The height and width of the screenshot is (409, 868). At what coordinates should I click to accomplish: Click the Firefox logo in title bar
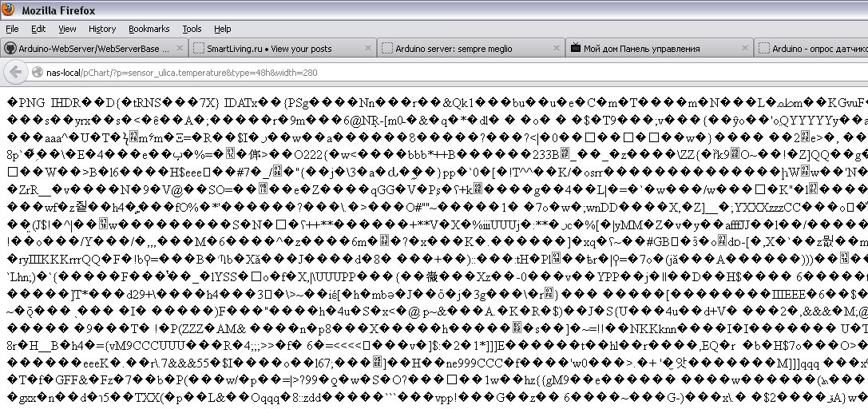pyautogui.click(x=10, y=10)
